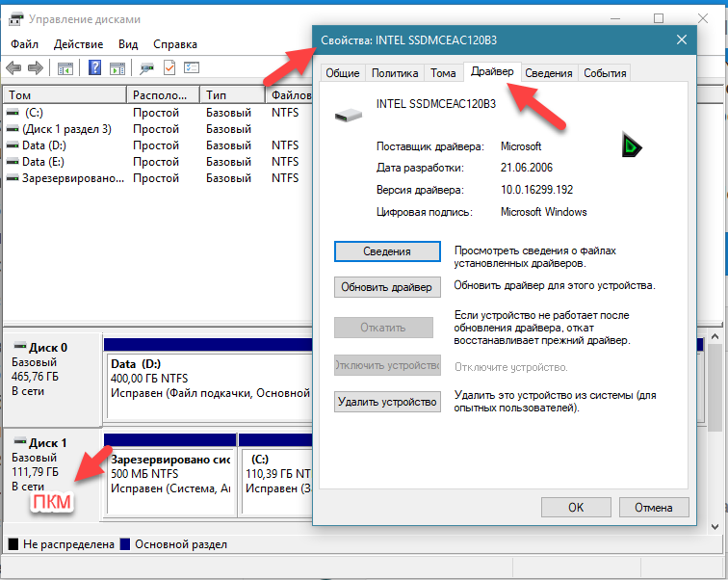728x580 pixels.
Task: Click drive icon beside Data (E:) row
Action: (13, 162)
